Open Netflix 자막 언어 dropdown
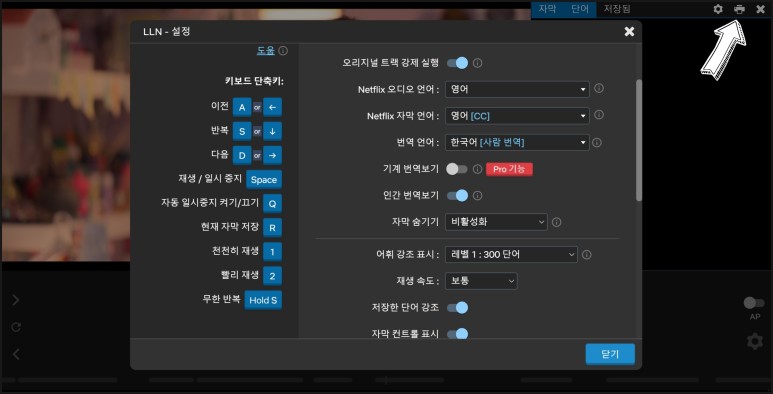This screenshot has height=394, width=773. (x=517, y=116)
